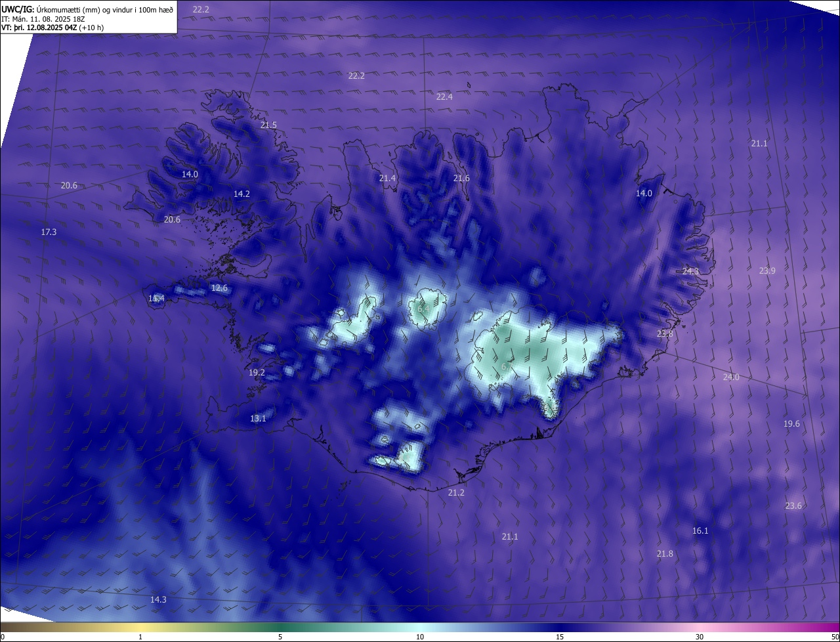Click the 23.8 value label
Image resolution: width=840 pixels, height=642 pixels.
coord(665,333)
